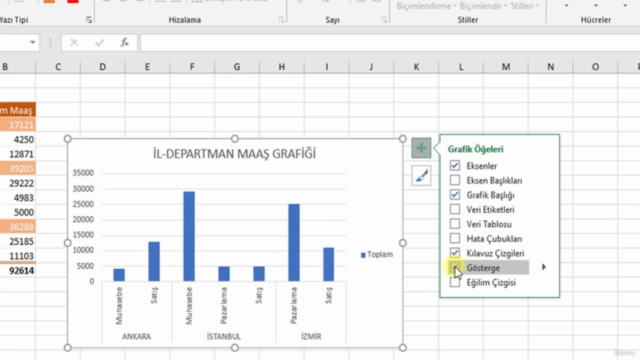Click the Insert Function fx icon
The height and width of the screenshot is (360, 640).
124,42
